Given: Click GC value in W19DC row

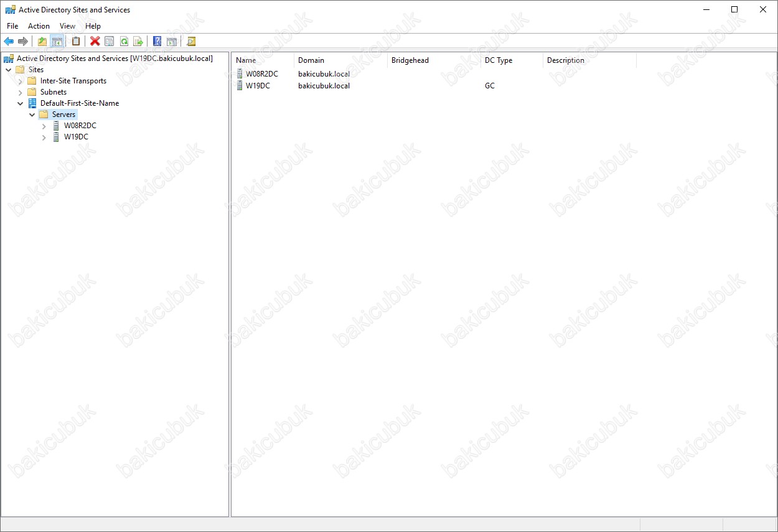Looking at the screenshot, I should [x=490, y=86].
